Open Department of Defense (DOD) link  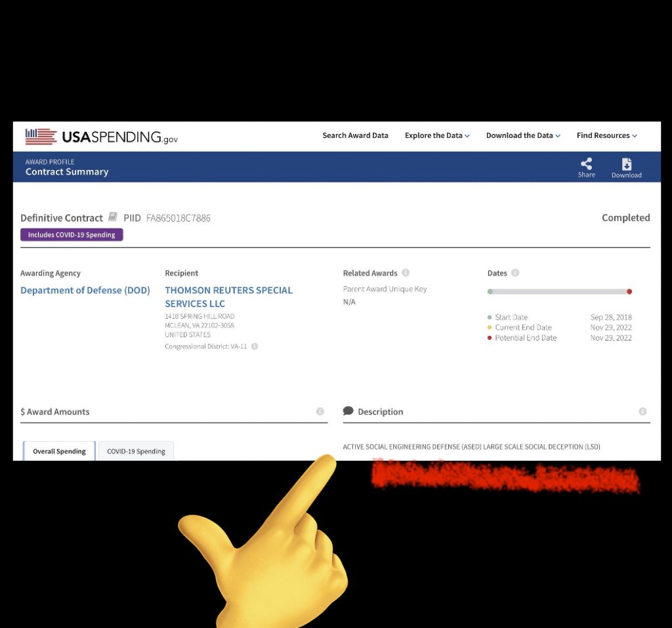[85, 290]
